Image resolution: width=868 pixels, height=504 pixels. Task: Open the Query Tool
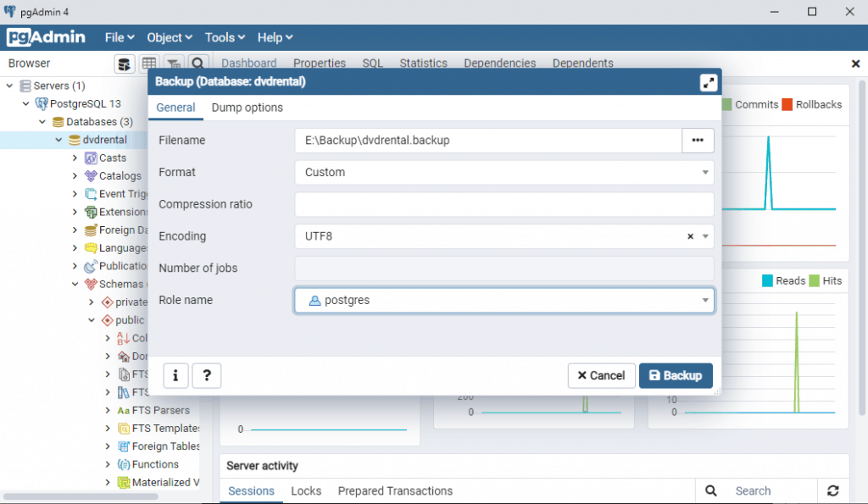tap(125, 64)
